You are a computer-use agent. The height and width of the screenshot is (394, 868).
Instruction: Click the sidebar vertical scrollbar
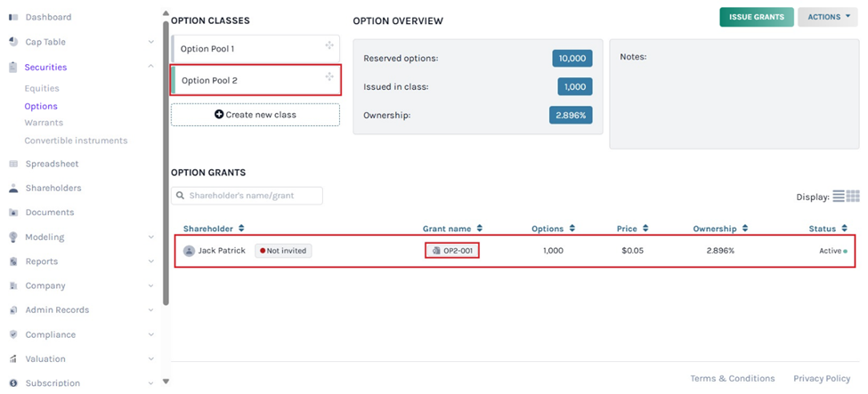tap(166, 160)
